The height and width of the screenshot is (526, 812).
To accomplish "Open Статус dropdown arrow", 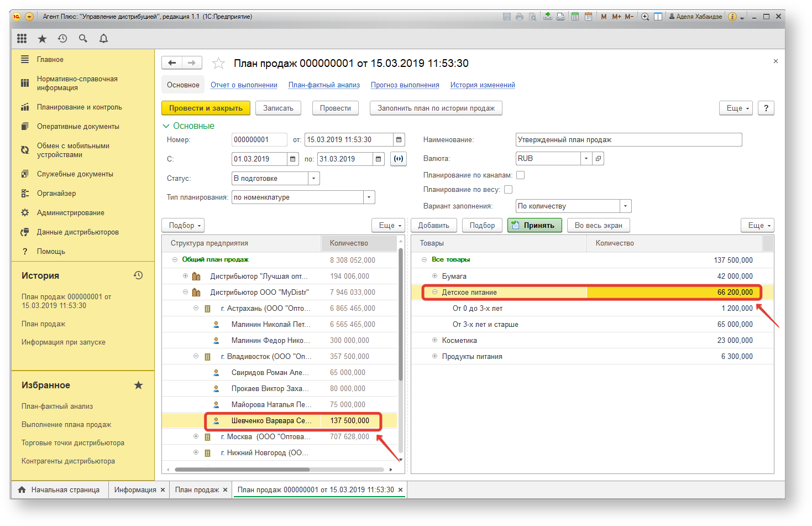I will point(314,179).
